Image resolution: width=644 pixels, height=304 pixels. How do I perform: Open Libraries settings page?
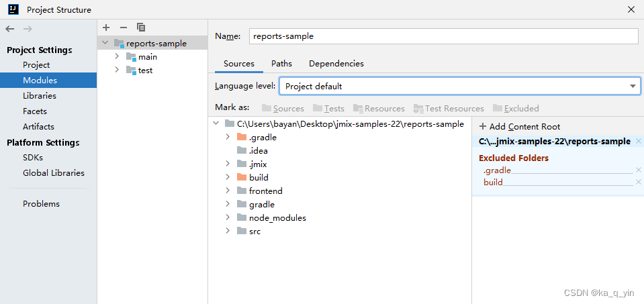click(x=40, y=95)
